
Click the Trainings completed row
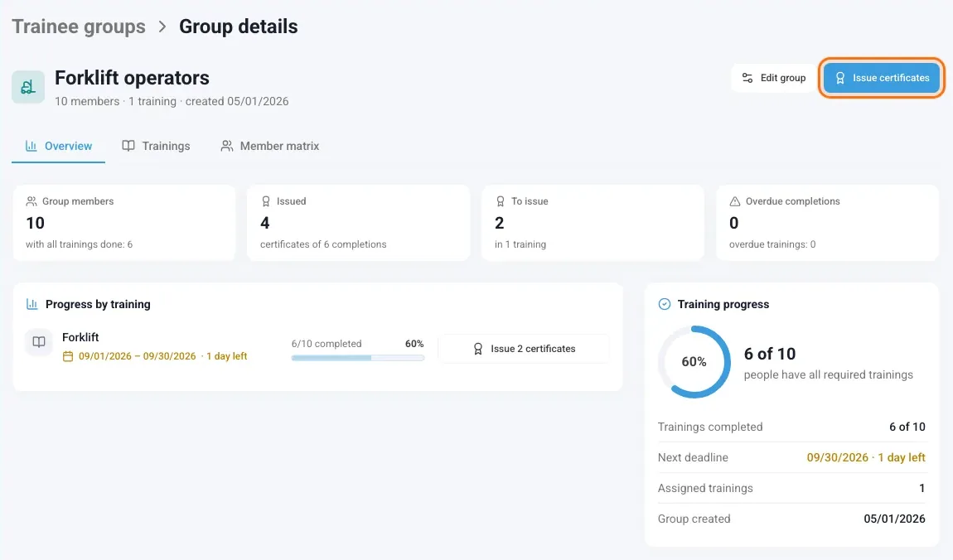791,427
